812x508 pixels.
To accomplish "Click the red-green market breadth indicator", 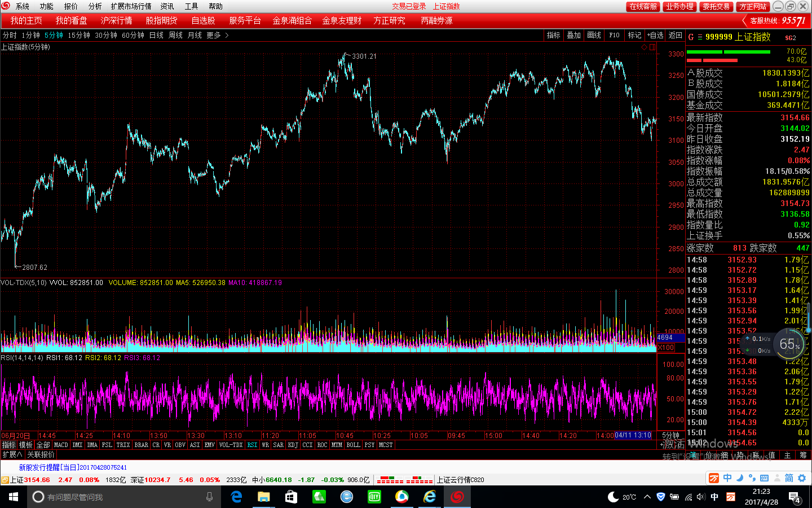I will [404, 480].
